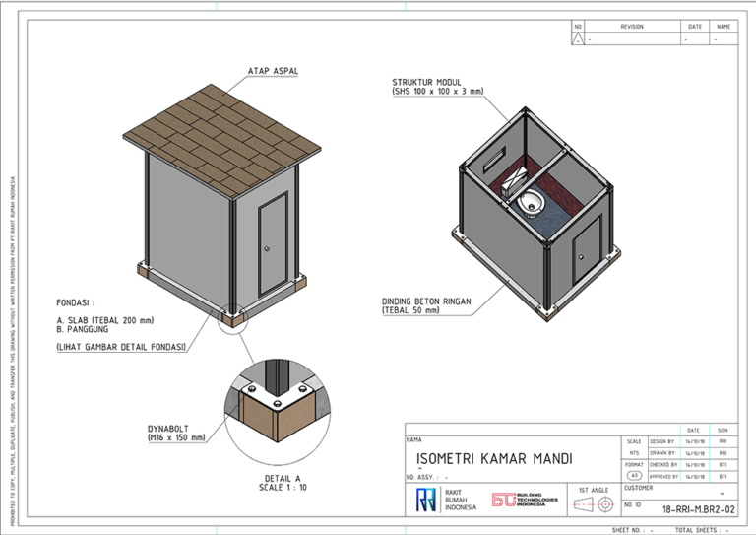The height and width of the screenshot is (535, 756).
Task: Click the 1st angle projection symbol
Action: [595, 504]
